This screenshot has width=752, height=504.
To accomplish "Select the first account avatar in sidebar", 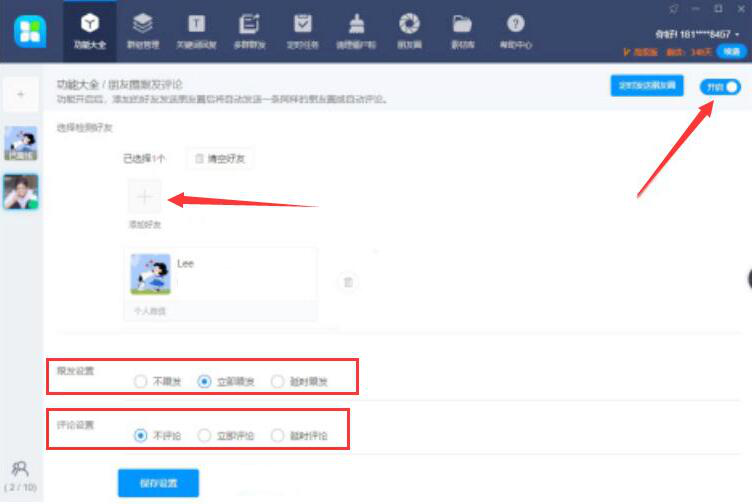I will (21, 143).
